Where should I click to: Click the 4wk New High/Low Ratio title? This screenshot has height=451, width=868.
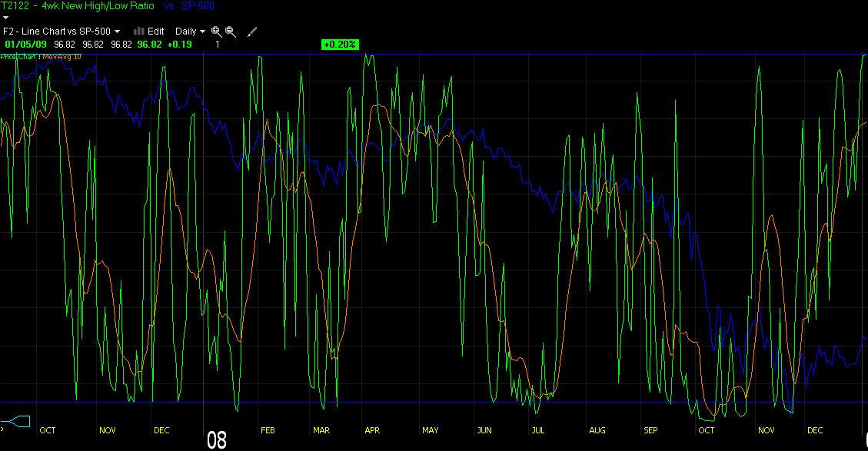pyautogui.click(x=98, y=6)
